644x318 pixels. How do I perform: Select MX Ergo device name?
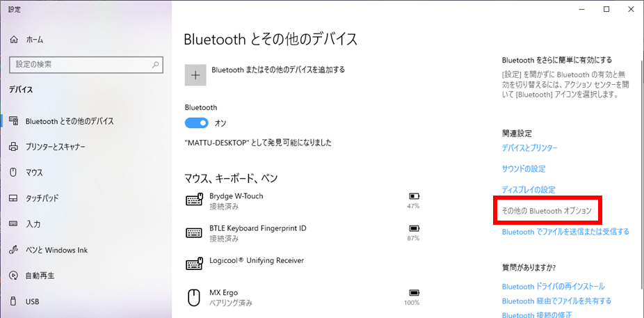223,293
